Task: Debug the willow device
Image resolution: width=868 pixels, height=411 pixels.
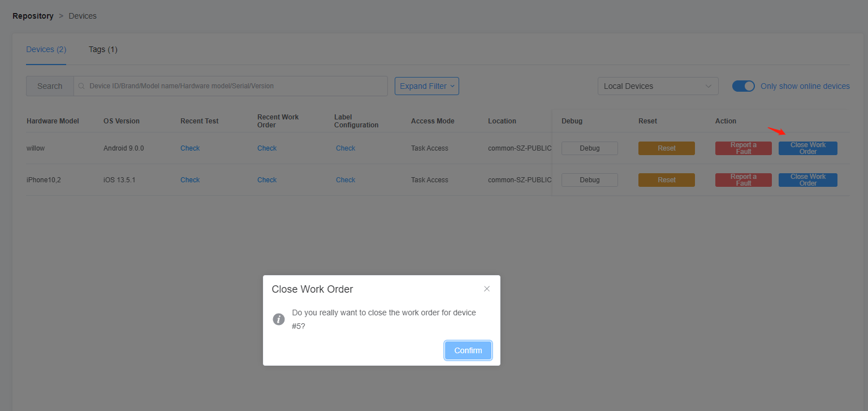Action: (x=590, y=148)
